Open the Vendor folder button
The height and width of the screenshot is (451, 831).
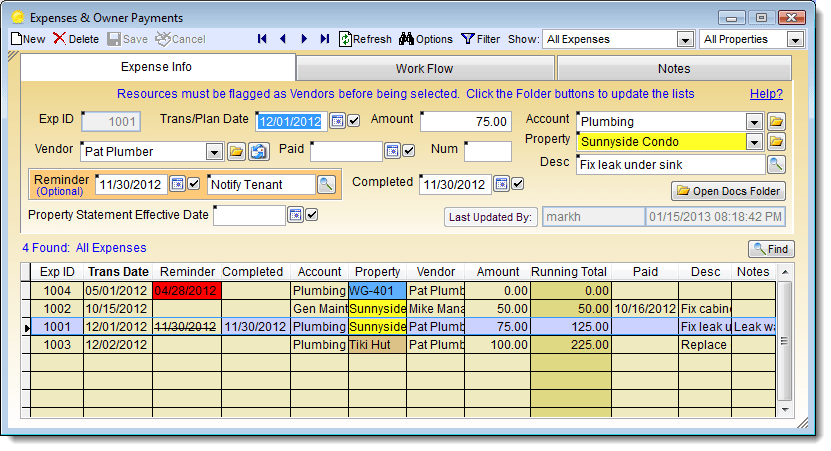point(236,152)
